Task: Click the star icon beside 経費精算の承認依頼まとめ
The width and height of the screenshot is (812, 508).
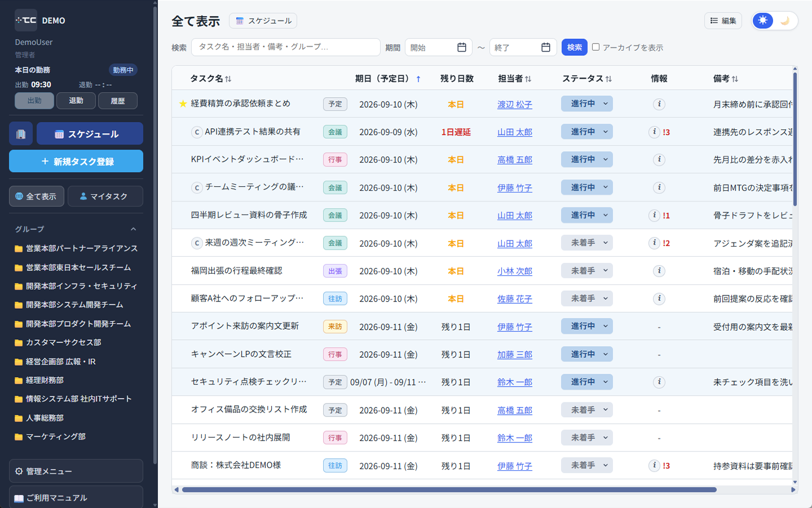Action: click(183, 104)
